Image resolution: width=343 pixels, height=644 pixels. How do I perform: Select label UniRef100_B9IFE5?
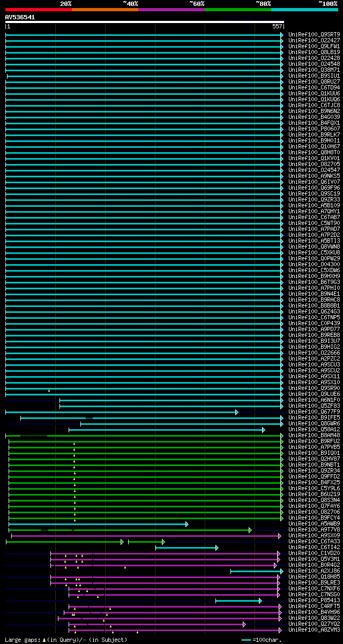pyautogui.click(x=314, y=417)
